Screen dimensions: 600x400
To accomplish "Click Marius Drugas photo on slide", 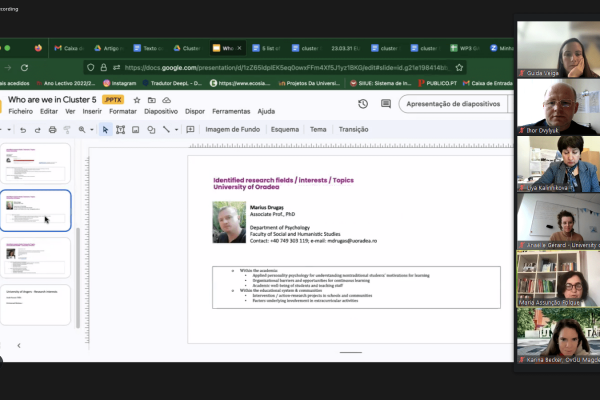I will 229,222.
